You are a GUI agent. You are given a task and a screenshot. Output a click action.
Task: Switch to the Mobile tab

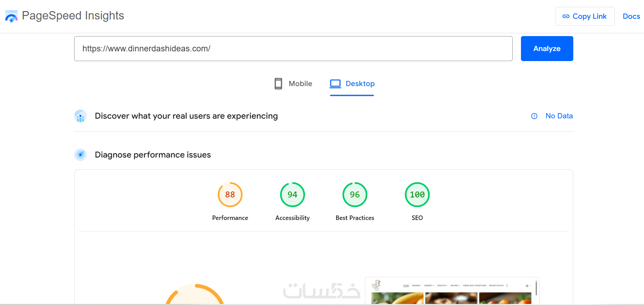(293, 84)
